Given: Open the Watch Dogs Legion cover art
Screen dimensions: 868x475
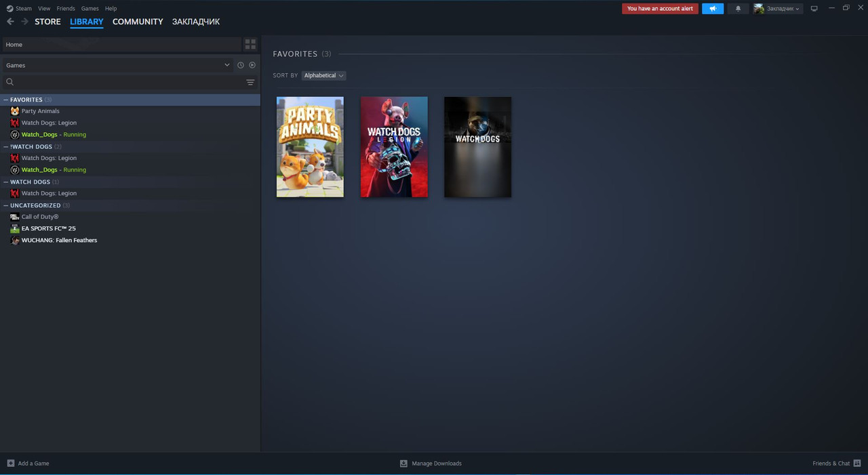Looking at the screenshot, I should click(x=394, y=147).
